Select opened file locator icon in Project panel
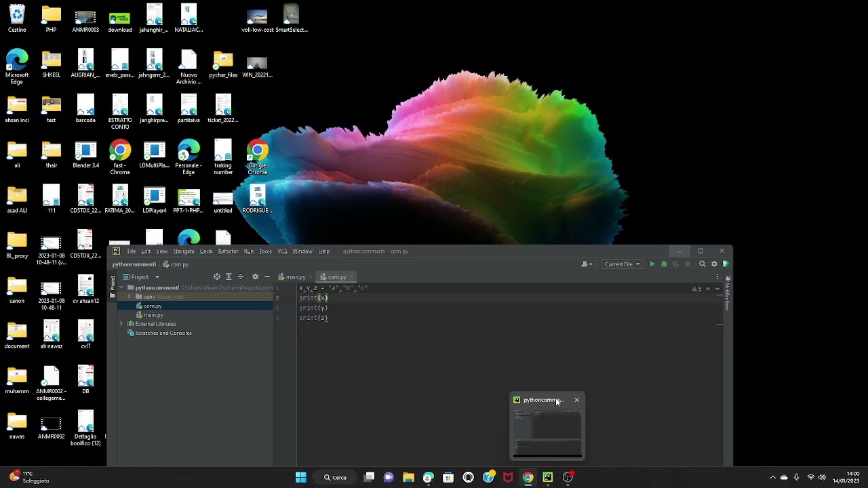 pyautogui.click(x=217, y=277)
